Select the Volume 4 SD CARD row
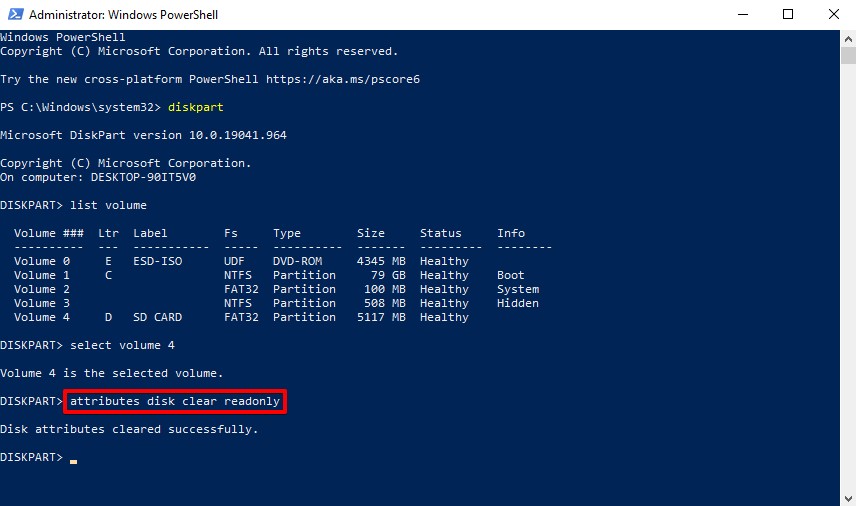Image resolution: width=856 pixels, height=506 pixels. 240,317
